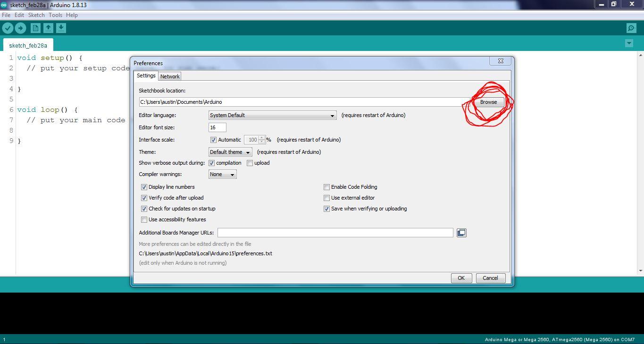
Task: Click interface scale percent stepper
Action: [262, 140]
